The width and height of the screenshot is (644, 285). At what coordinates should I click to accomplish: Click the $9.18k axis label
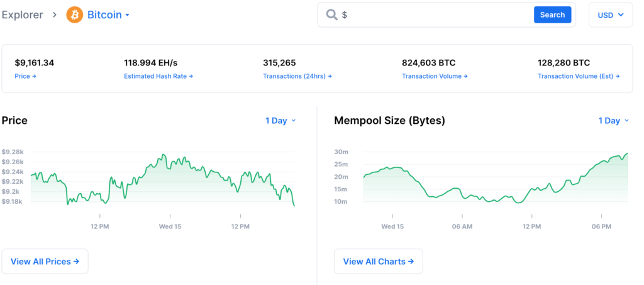tap(13, 201)
